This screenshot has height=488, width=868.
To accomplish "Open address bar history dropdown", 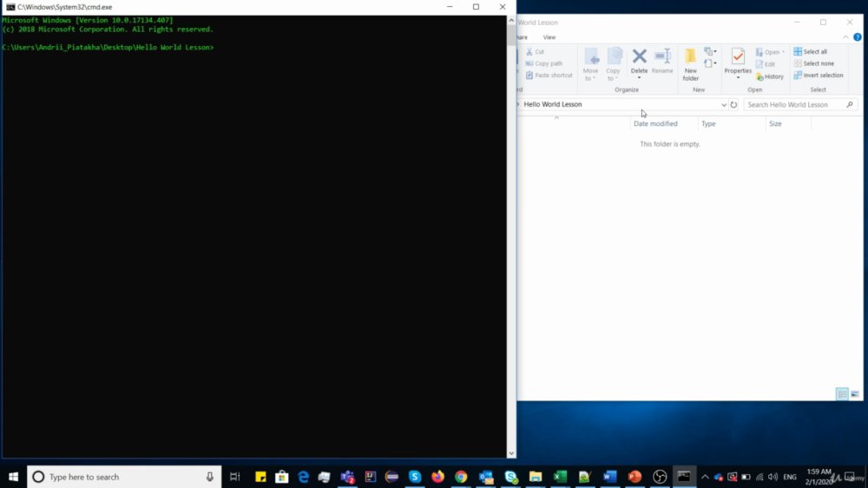I will (x=724, y=105).
